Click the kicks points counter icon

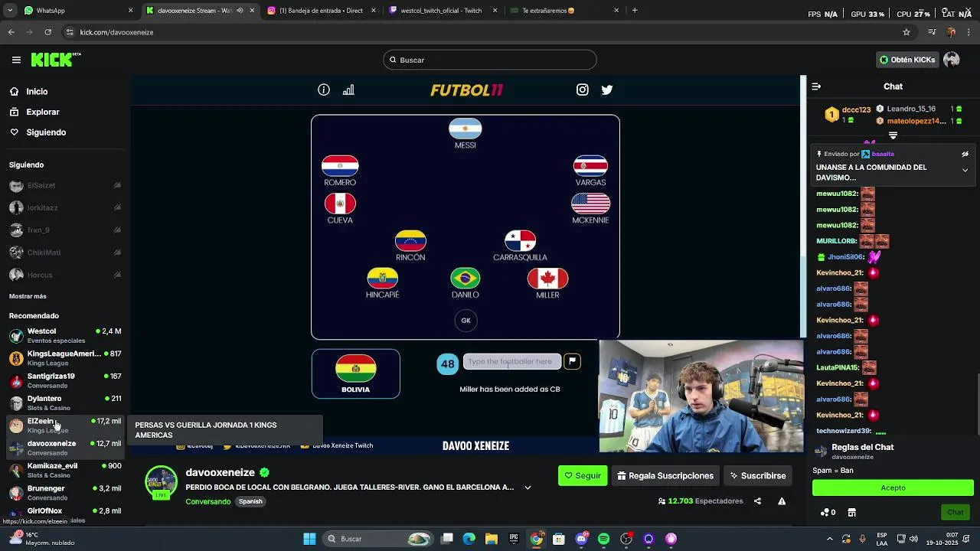(x=828, y=512)
